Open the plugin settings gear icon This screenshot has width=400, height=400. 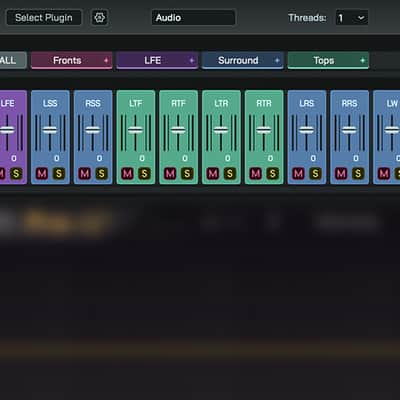point(99,17)
